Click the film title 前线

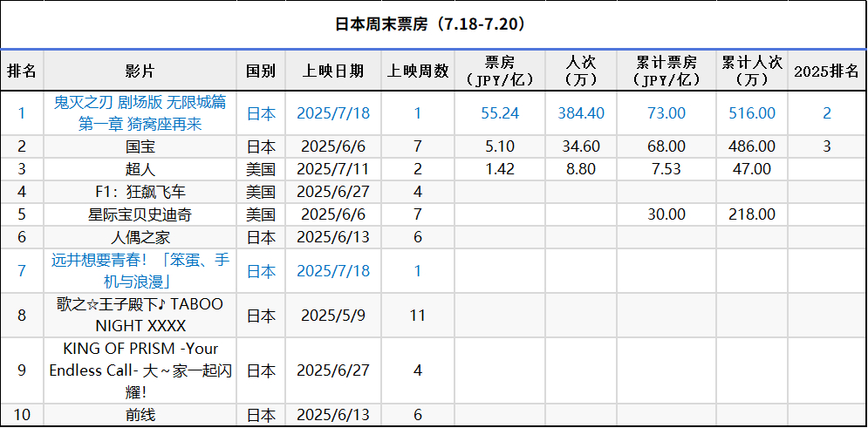click(140, 415)
